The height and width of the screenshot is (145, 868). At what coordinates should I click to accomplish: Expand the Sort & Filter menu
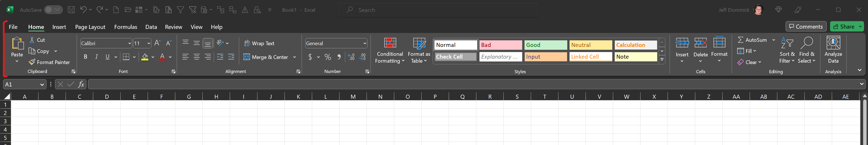click(x=787, y=50)
